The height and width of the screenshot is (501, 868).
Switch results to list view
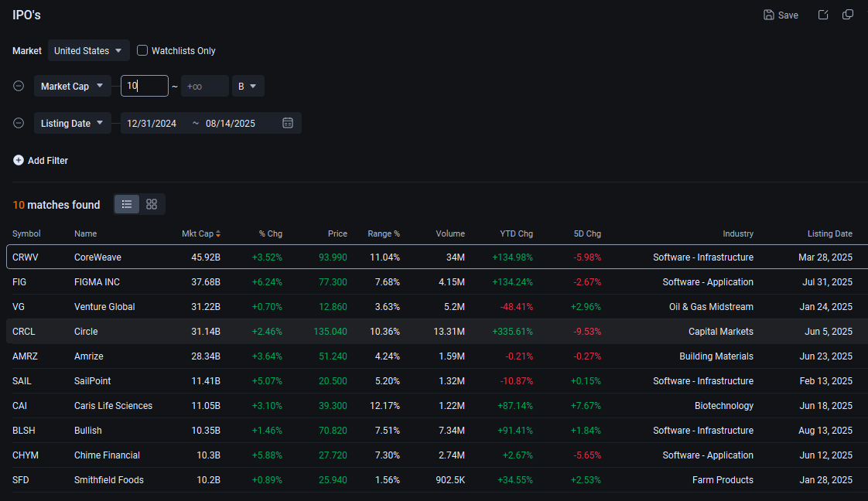tap(127, 204)
